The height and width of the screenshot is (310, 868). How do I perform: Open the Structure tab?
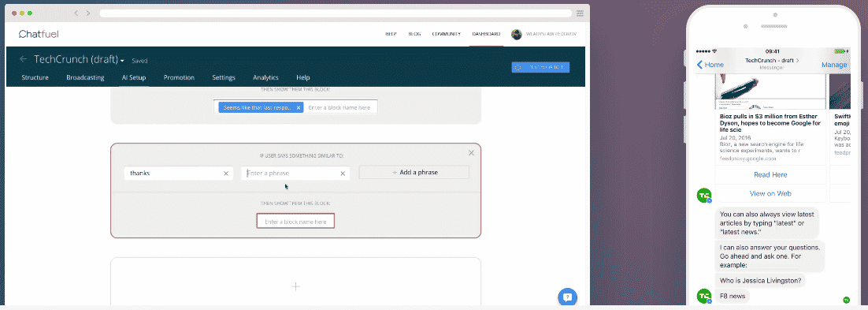35,77
